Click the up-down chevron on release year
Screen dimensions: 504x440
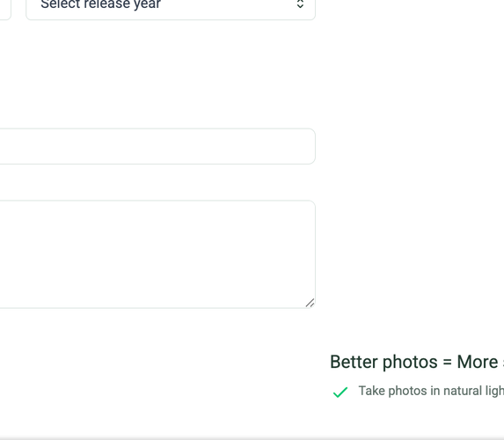click(300, 4)
